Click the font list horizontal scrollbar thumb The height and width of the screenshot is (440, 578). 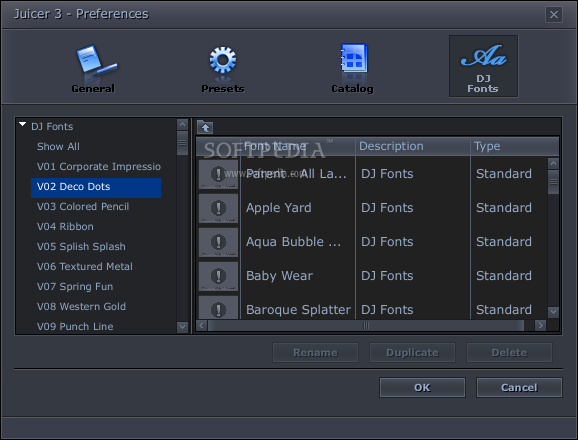pyautogui.click(x=366, y=325)
